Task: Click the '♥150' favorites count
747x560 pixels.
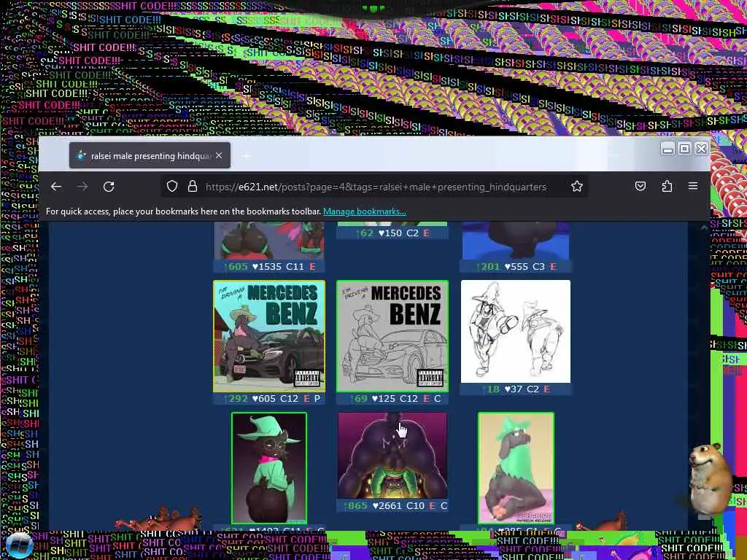Action: [390, 233]
